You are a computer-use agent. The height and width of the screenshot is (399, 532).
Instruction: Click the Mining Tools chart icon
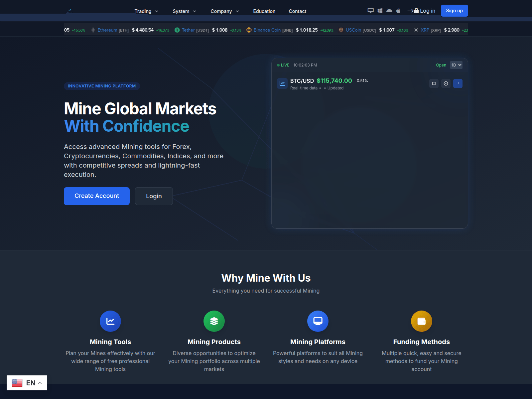[110, 321]
